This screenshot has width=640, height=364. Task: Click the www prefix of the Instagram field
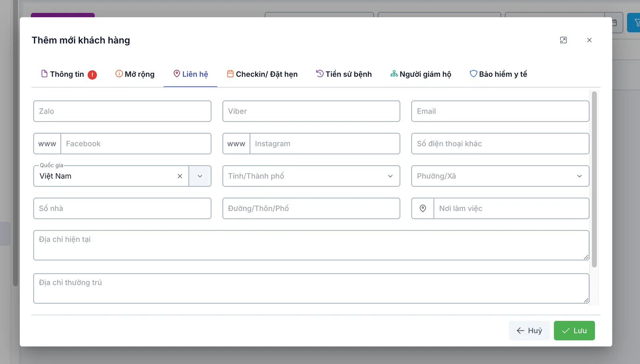click(x=236, y=144)
